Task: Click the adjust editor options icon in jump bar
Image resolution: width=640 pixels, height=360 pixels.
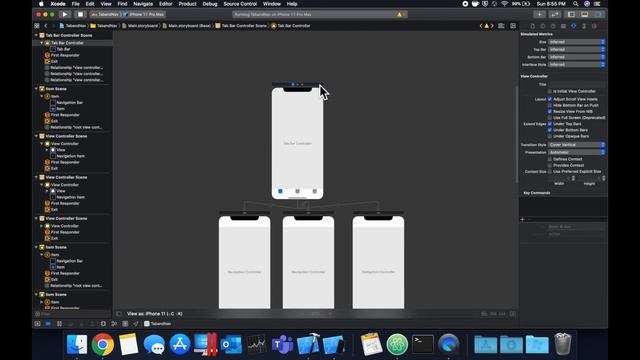Action: 501,26
